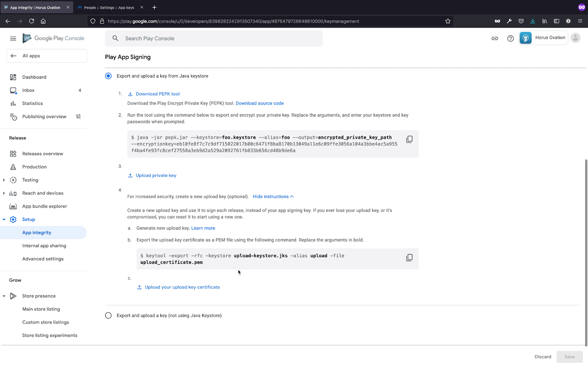Expand the Reach and devices section
The height and width of the screenshot is (368, 588).
click(4, 193)
